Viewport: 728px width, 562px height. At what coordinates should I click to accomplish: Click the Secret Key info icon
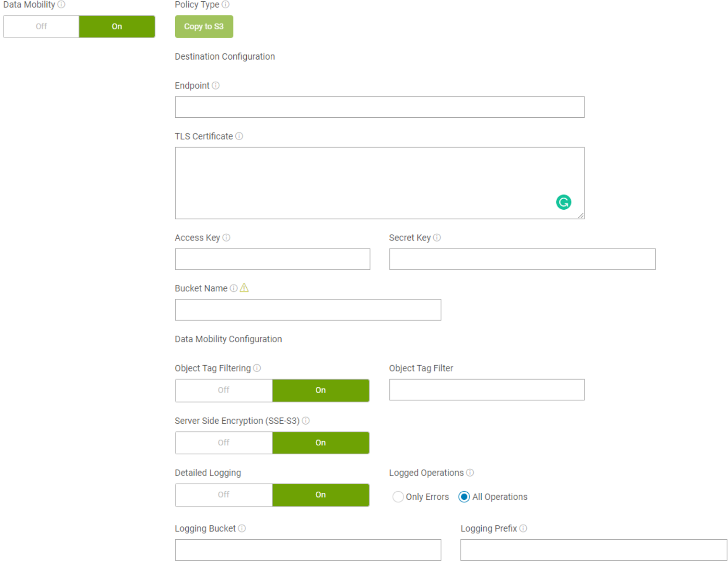coord(437,237)
